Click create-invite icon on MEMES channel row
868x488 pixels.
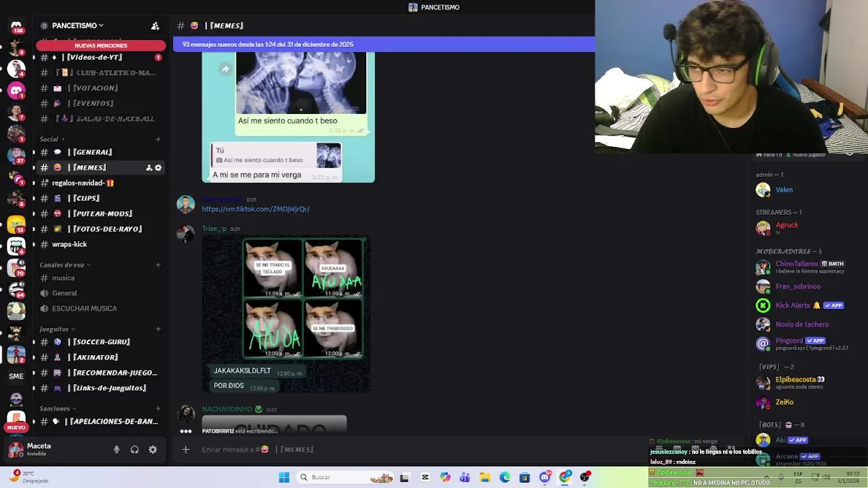tap(149, 167)
